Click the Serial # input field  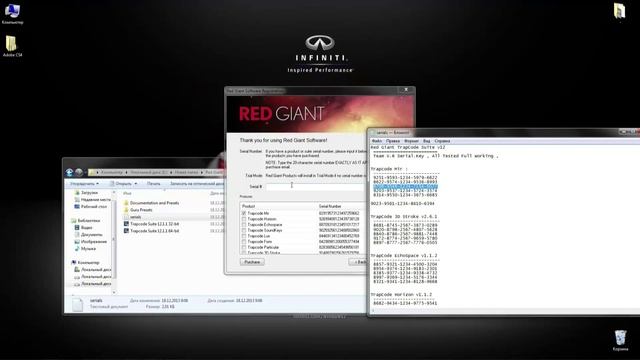coord(315,187)
